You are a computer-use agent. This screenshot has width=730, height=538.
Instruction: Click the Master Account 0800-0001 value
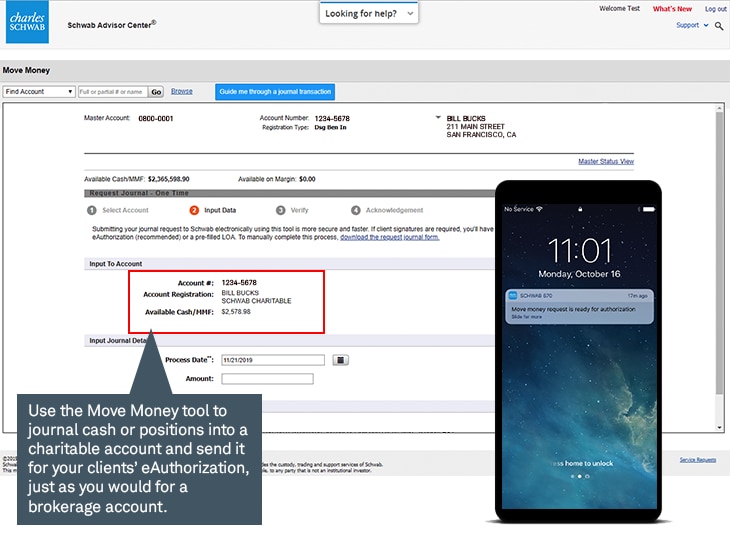(155, 119)
